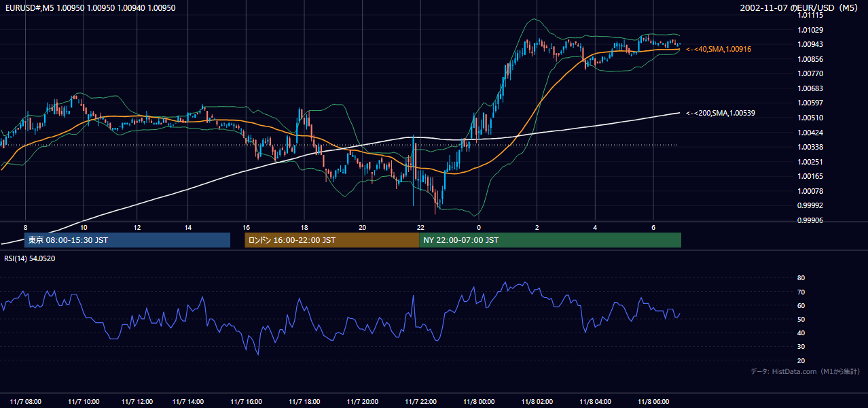Viewport: 868px width, 408px height.
Task: Click the hour 8 tick label under chart
Action: pos(25,227)
